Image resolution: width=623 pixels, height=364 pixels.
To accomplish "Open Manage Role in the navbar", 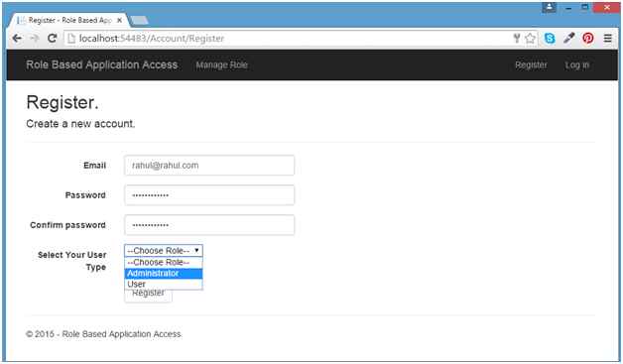I will [221, 65].
